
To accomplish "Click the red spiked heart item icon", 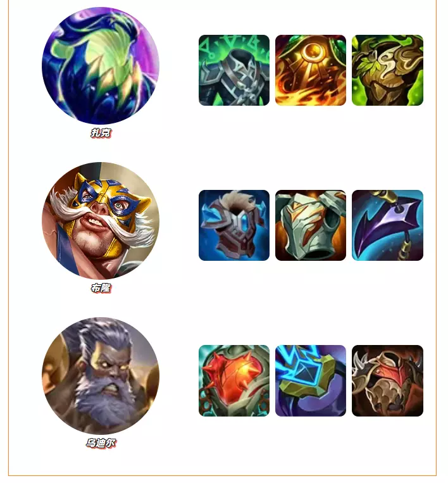I will [234, 380].
